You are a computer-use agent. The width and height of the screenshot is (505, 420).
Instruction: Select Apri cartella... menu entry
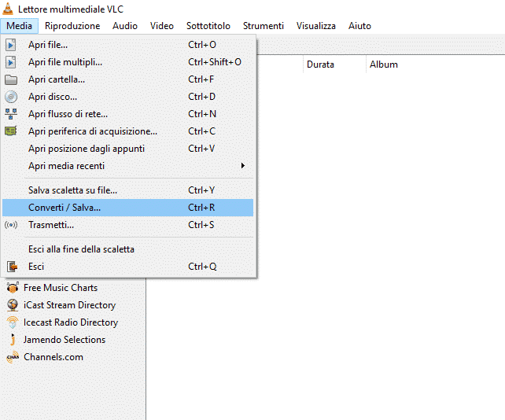pos(128,79)
